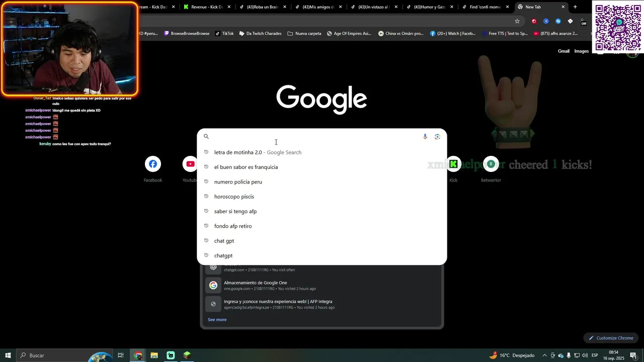
Task: Open Free TTS Text to Speech bookmark
Action: 504,34
